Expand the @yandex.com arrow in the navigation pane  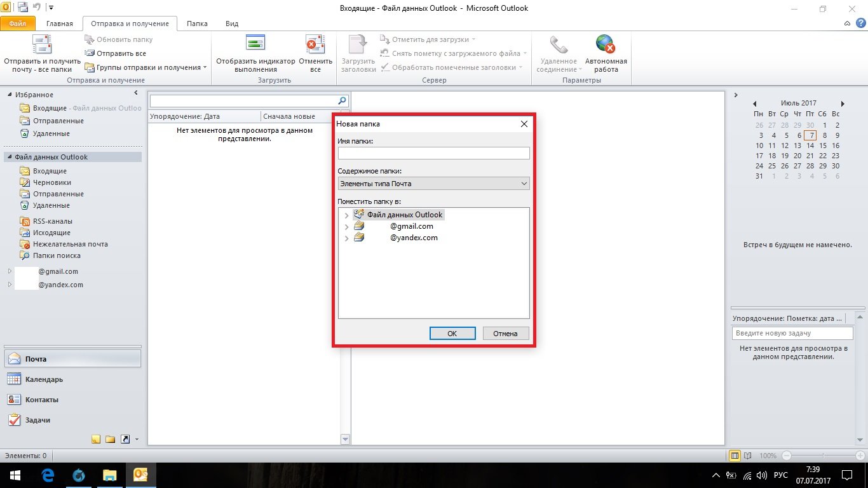tap(10, 285)
